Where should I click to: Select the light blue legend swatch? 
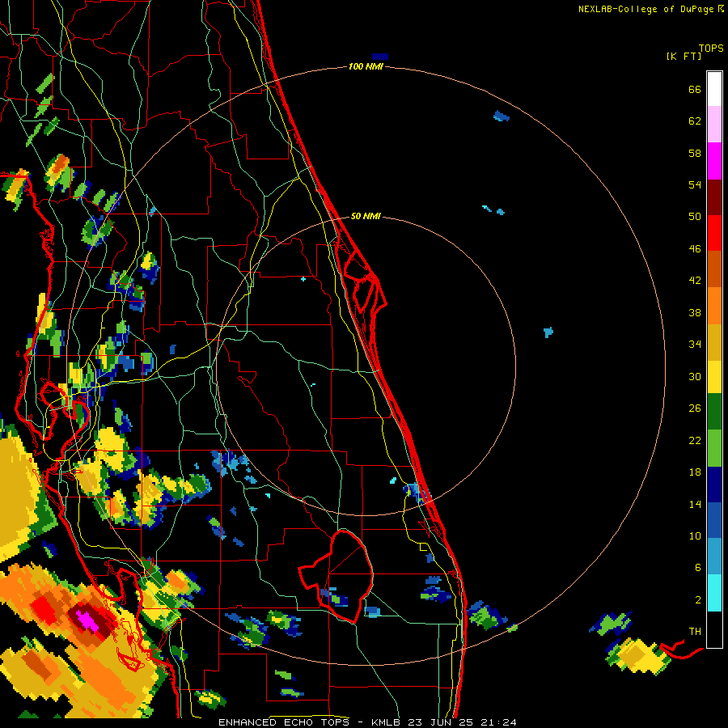[714, 557]
